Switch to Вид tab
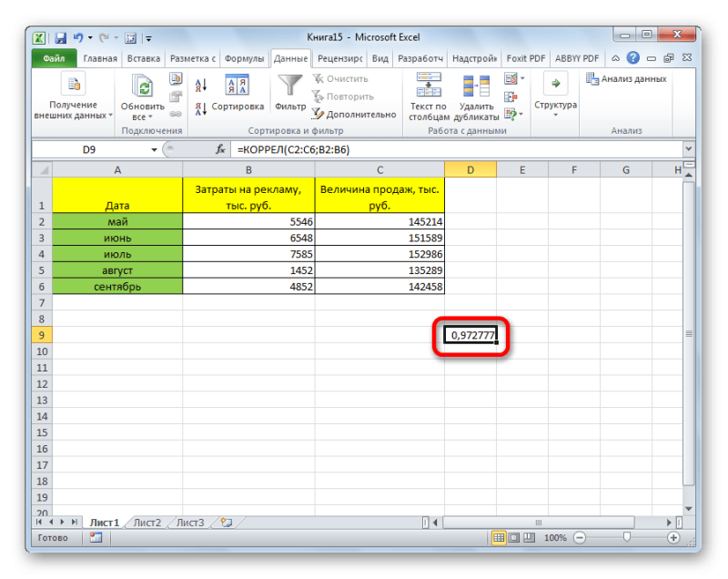728x579 pixels. pos(379,58)
